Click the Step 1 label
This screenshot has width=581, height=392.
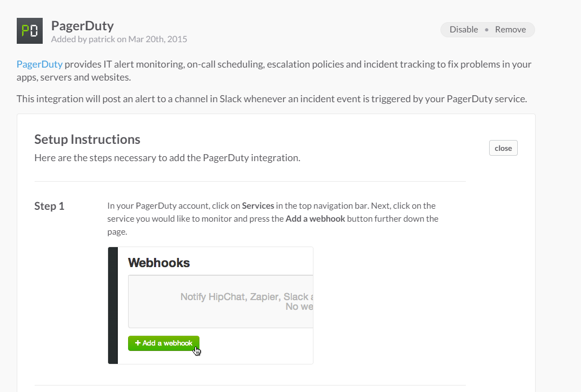pos(49,206)
